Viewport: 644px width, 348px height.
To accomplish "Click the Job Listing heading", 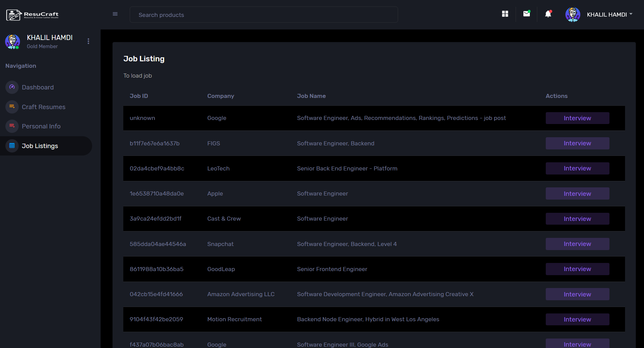I will pyautogui.click(x=144, y=59).
